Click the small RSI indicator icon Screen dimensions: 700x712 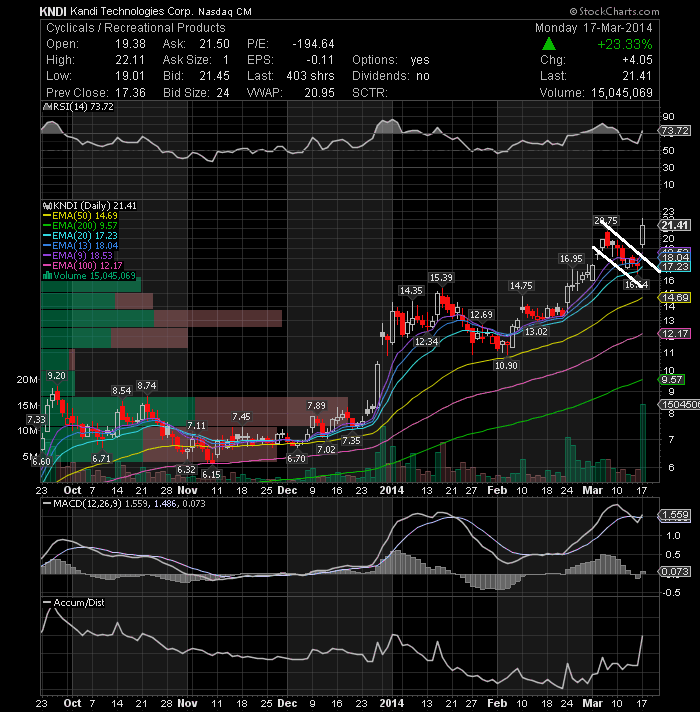(47, 107)
